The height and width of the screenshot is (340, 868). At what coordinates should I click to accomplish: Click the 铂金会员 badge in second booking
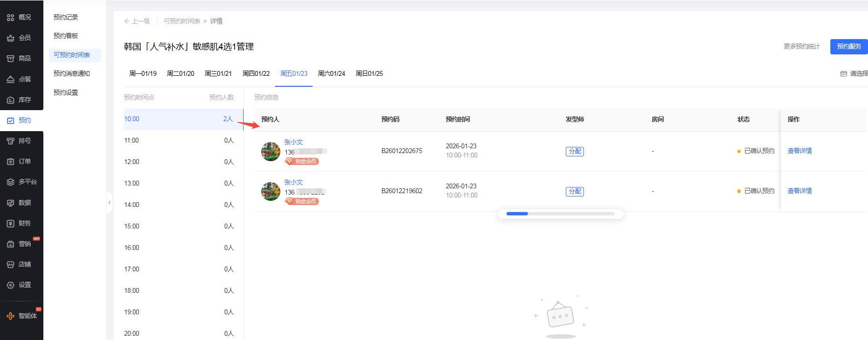coord(302,201)
